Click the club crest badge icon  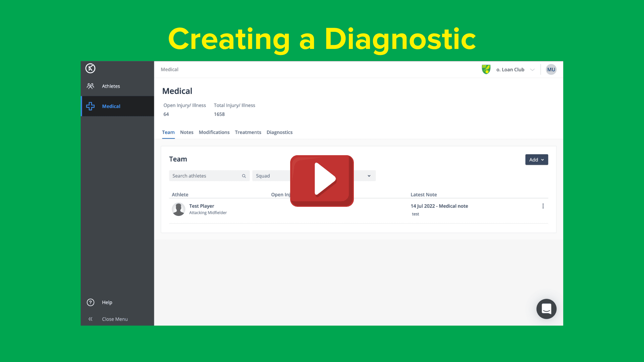[x=486, y=69]
